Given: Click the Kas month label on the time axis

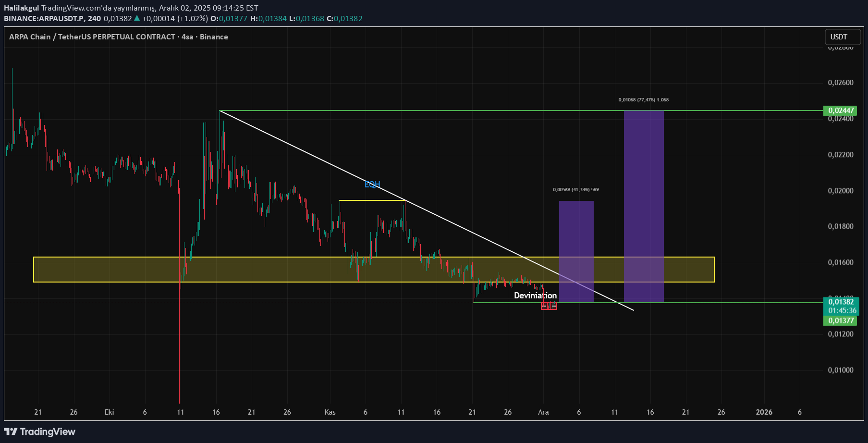Looking at the screenshot, I should 330,412.
